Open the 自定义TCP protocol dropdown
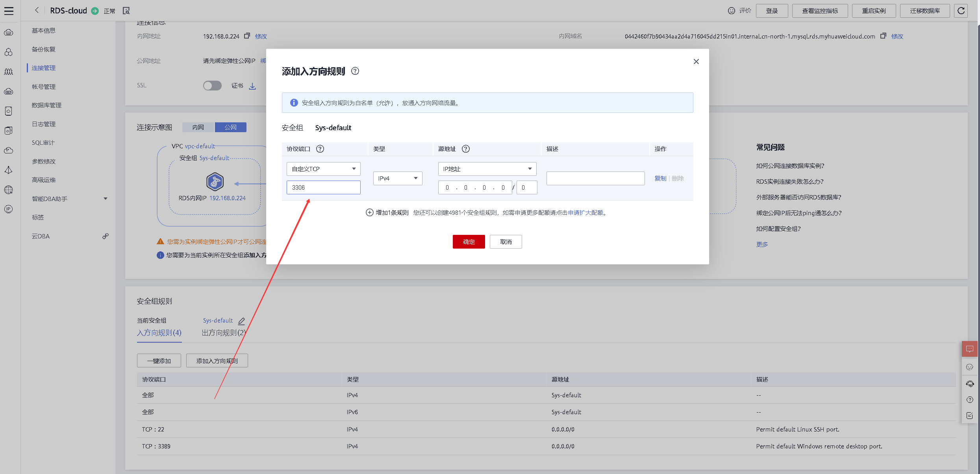The height and width of the screenshot is (474, 980). click(x=323, y=169)
